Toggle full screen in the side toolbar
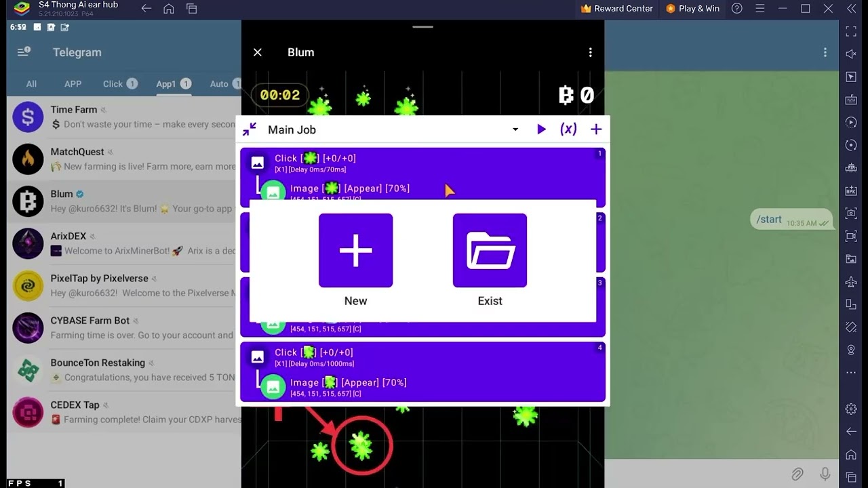This screenshot has height=488, width=868. pyautogui.click(x=851, y=31)
